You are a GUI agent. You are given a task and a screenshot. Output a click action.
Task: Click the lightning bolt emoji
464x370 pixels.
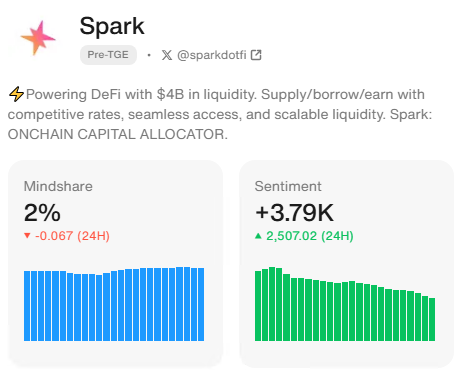coord(16,94)
